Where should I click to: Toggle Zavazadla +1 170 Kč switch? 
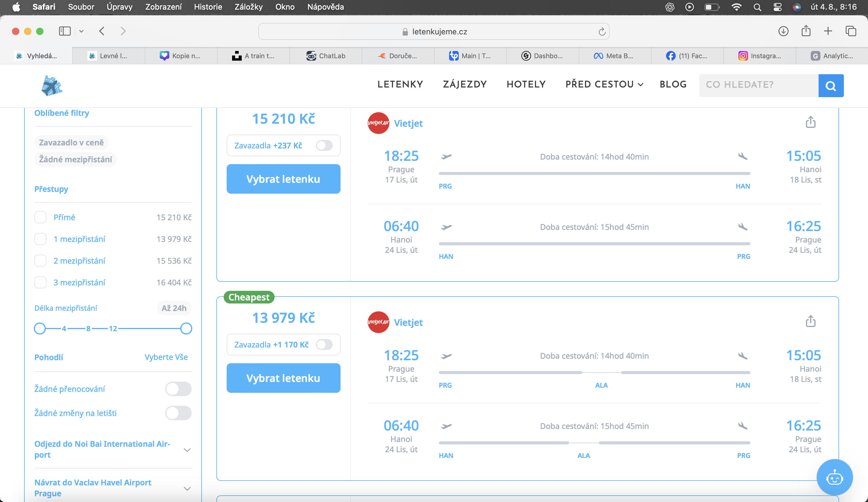[324, 345]
